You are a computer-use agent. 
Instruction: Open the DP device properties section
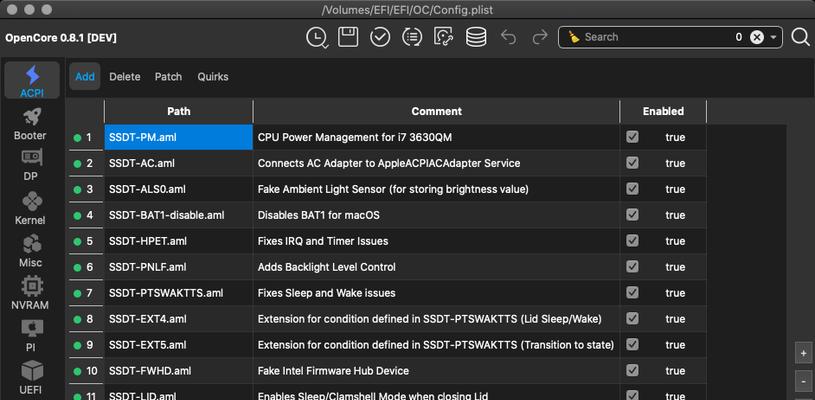point(31,164)
